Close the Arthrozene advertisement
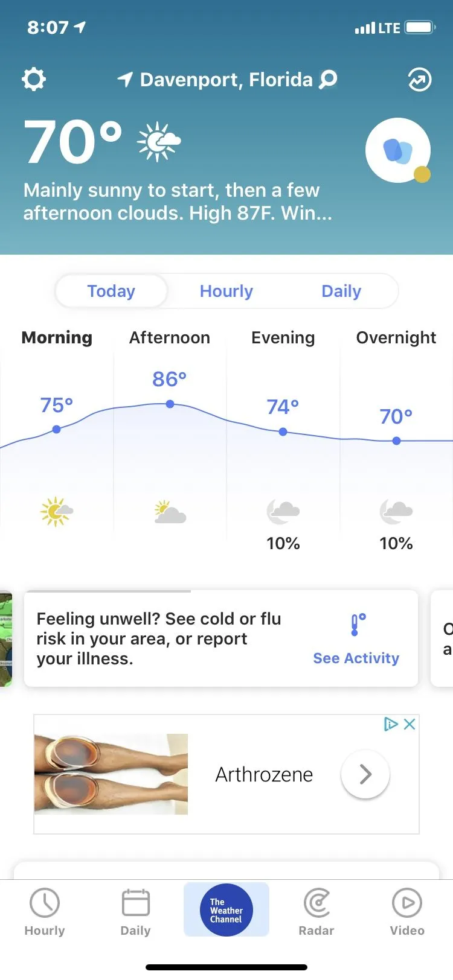 [x=410, y=724]
